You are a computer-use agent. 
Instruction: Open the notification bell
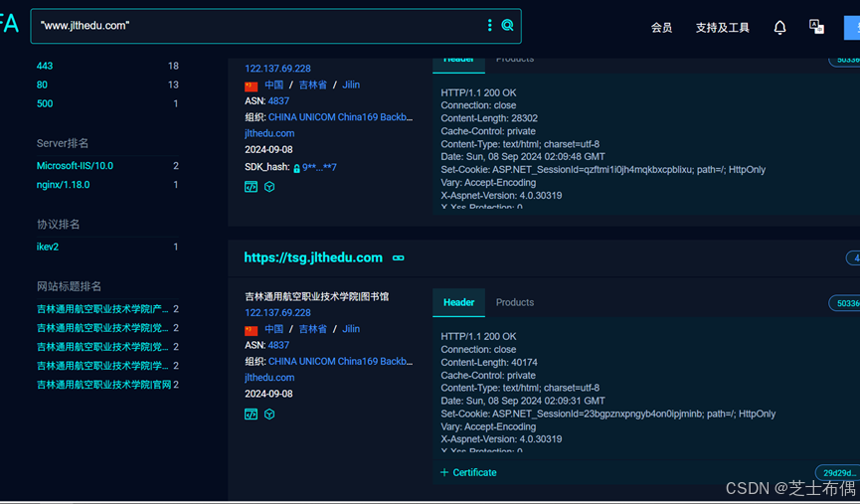779,28
